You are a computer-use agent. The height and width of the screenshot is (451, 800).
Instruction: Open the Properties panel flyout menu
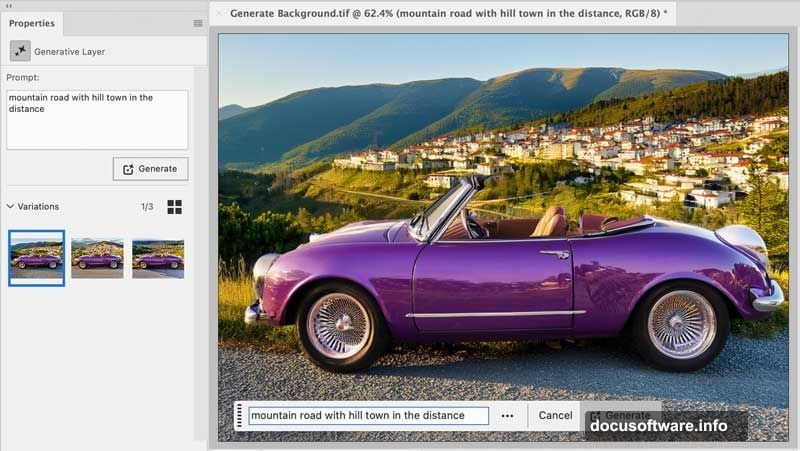(197, 23)
